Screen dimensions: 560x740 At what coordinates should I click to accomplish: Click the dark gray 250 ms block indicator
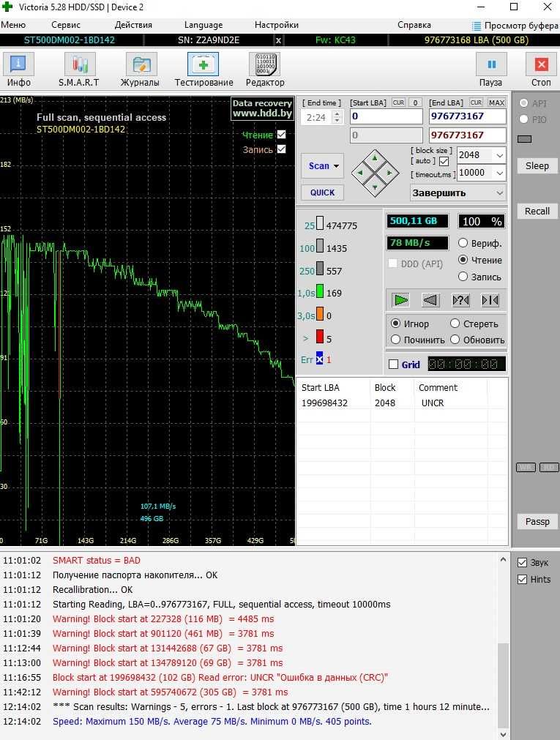[320, 269]
